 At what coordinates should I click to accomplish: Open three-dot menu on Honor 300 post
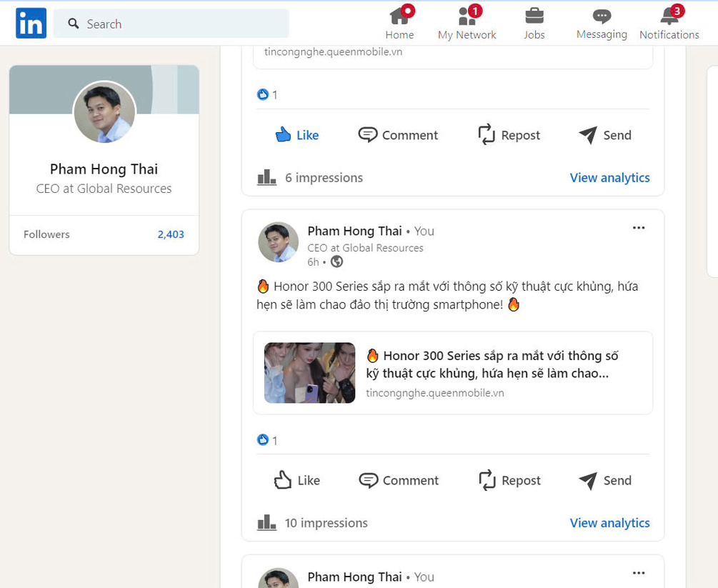pos(638,228)
